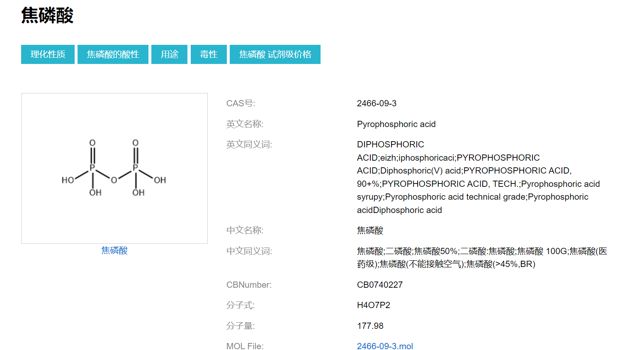Go to the 毒性 section

(209, 54)
